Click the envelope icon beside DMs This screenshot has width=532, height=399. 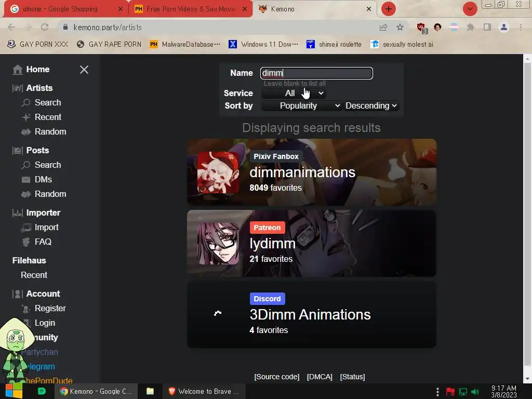coord(26,180)
